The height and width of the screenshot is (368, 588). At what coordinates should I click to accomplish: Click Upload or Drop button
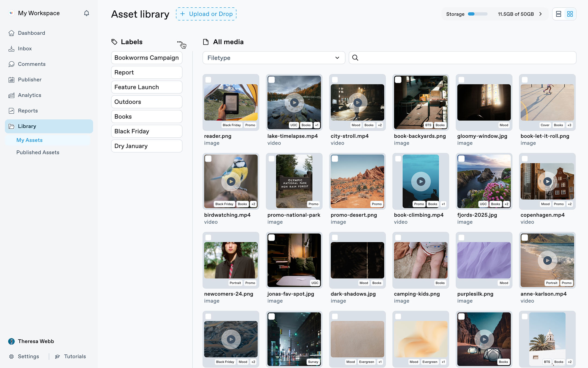[206, 14]
